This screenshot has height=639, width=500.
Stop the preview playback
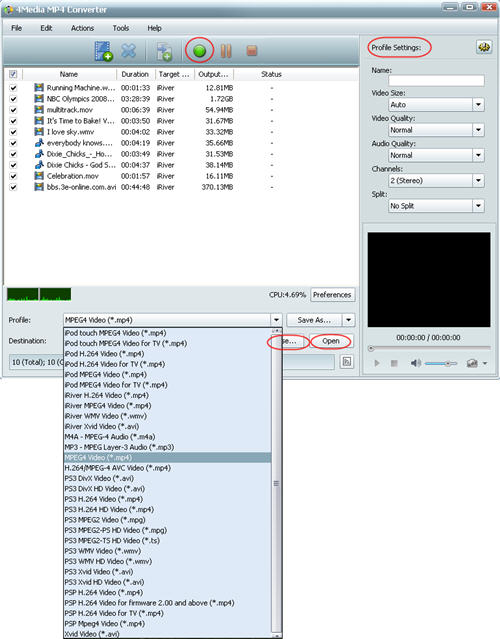pos(394,363)
